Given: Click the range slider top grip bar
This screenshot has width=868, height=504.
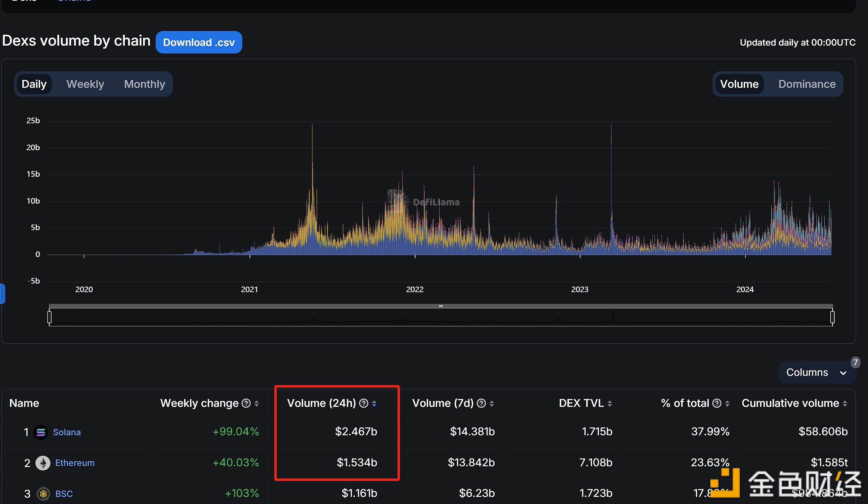Looking at the screenshot, I should click(x=441, y=306).
